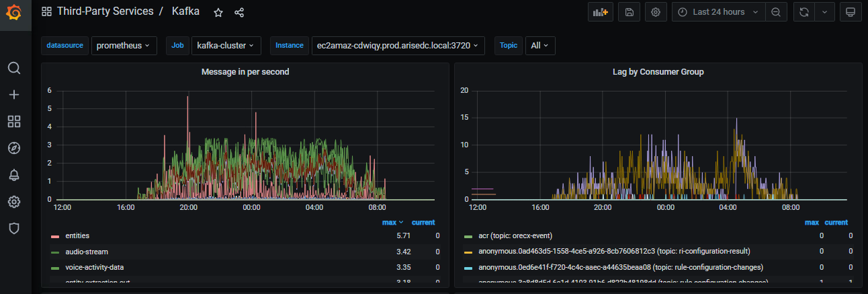Open the Third-Party Services folder link
Screen dimensions: 868x294
[105, 11]
